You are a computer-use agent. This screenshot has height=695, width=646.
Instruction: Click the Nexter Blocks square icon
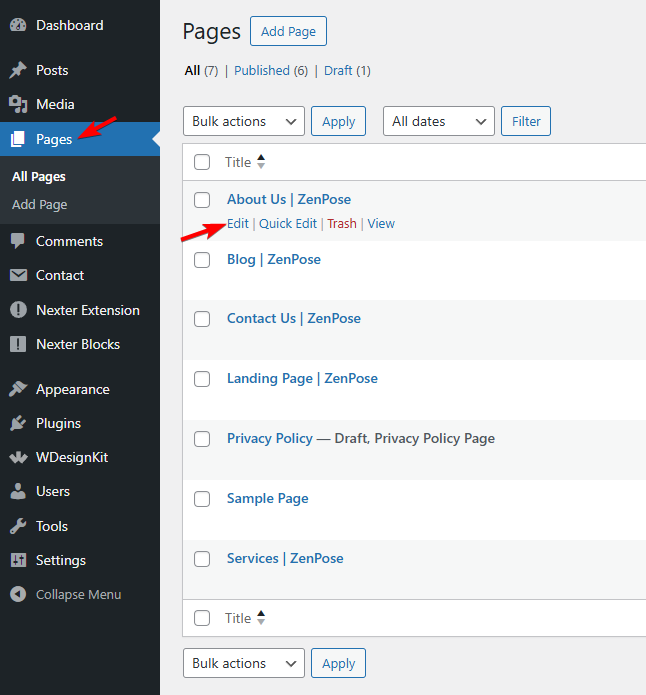[x=18, y=344]
